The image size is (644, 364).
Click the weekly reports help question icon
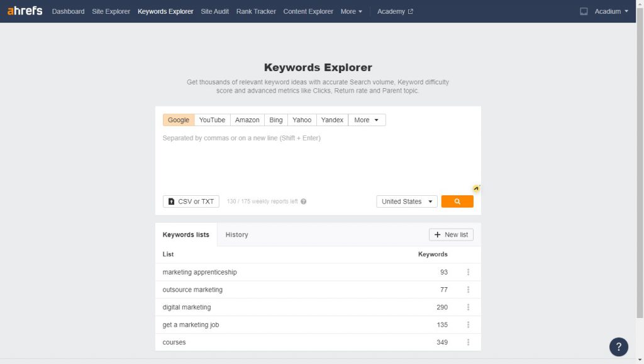[x=304, y=202]
